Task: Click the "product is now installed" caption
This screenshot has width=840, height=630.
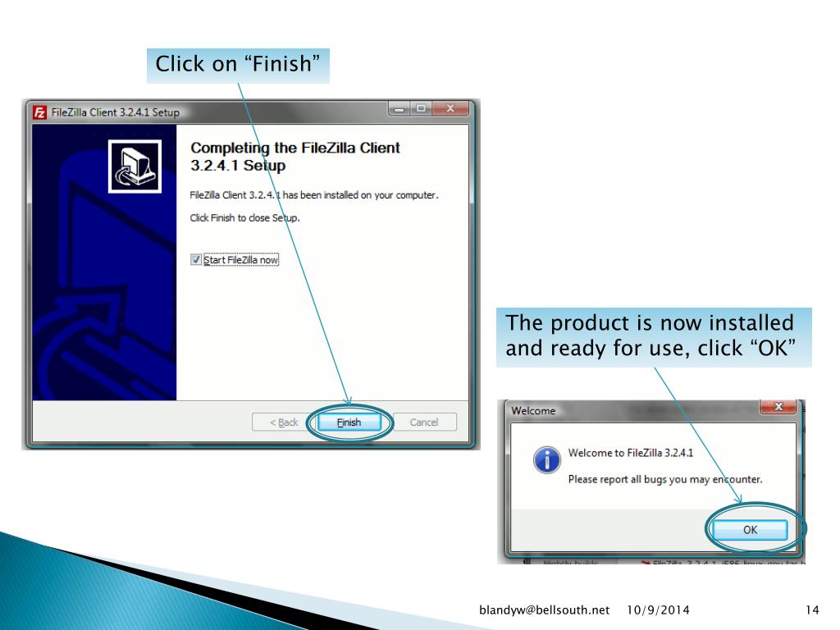Action: click(654, 337)
